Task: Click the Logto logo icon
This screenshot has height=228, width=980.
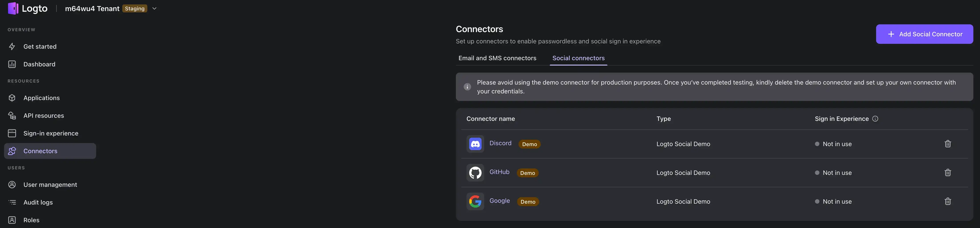Action: click(x=13, y=8)
